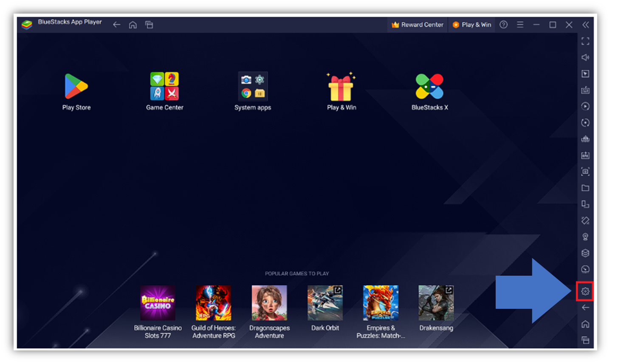Click the volume speaker icon in sidebar

point(585,57)
